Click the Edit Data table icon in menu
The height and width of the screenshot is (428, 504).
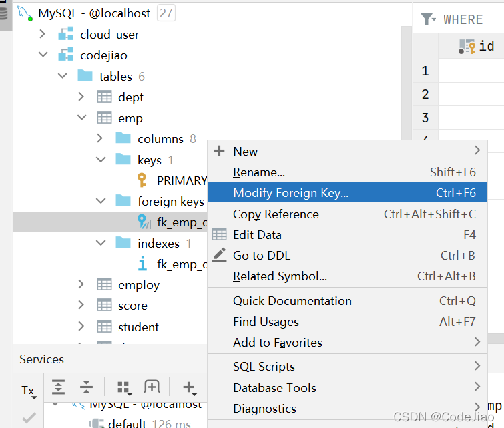(x=219, y=234)
